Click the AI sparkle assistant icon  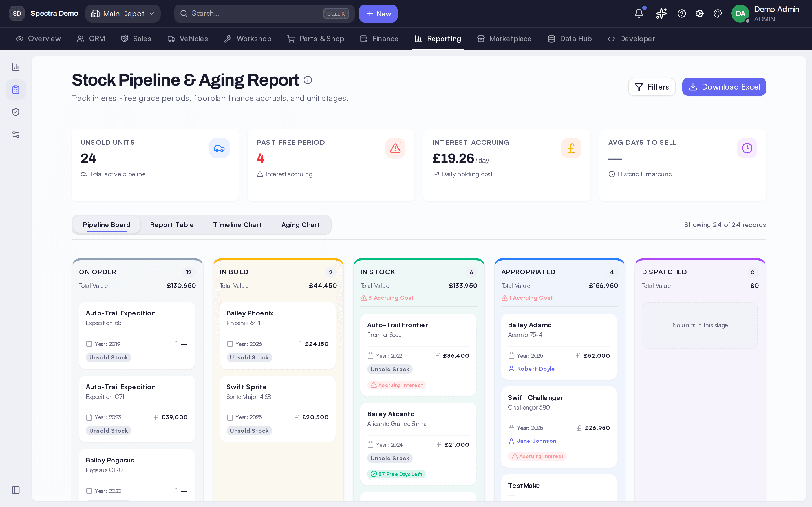(x=661, y=14)
